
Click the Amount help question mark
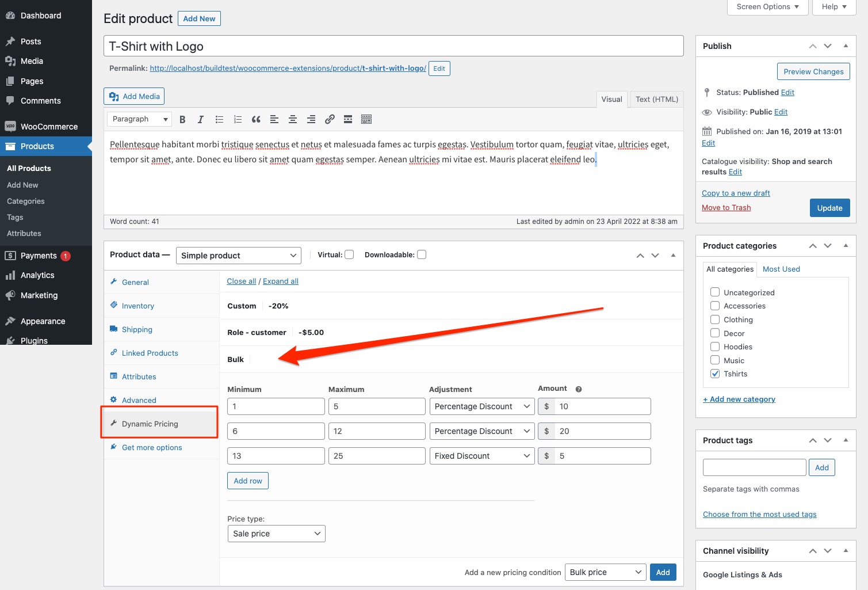[579, 389]
